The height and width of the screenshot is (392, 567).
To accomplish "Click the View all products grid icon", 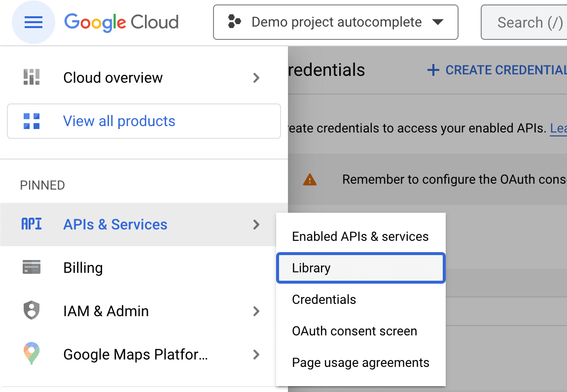I will pos(32,121).
